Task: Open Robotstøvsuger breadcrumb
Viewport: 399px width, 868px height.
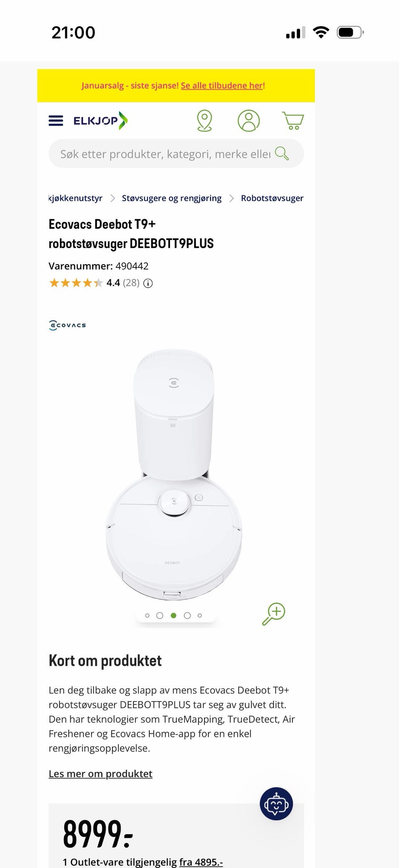Action: (x=272, y=198)
